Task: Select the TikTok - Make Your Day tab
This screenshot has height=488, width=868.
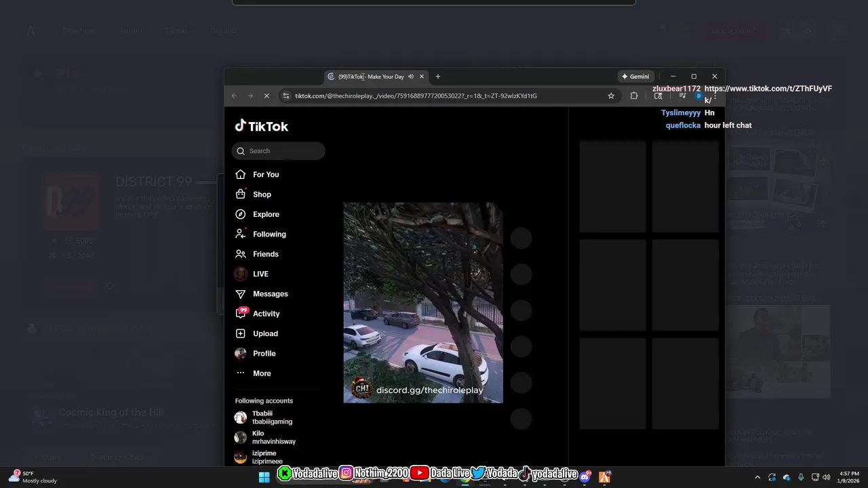Action: point(370,77)
